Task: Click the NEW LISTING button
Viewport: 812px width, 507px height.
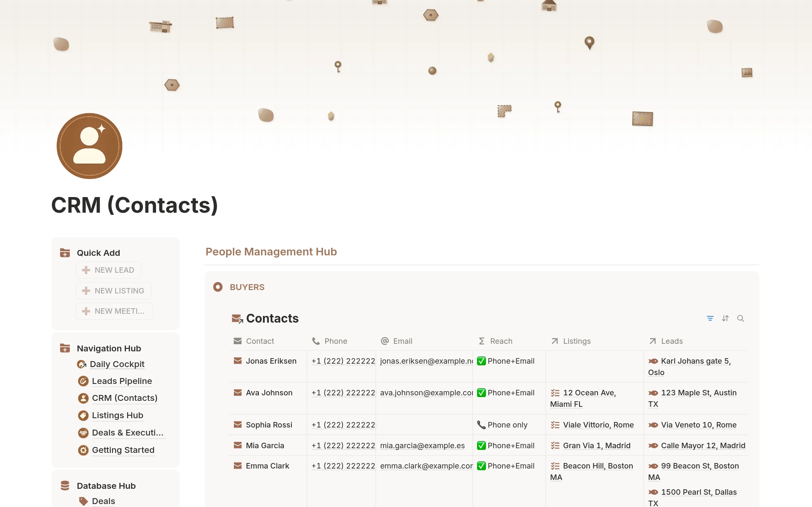Action: tap(113, 291)
